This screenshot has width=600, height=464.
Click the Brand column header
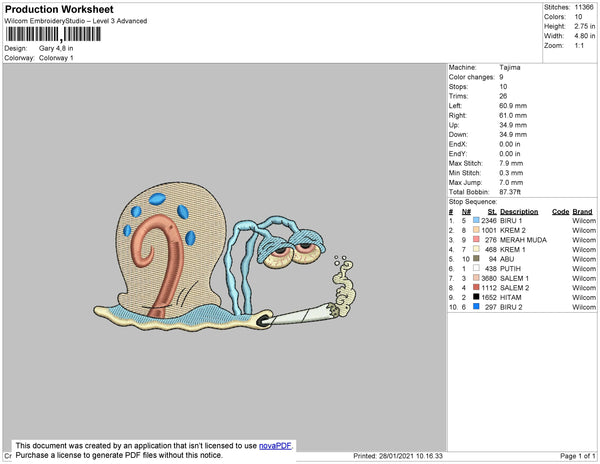582,212
